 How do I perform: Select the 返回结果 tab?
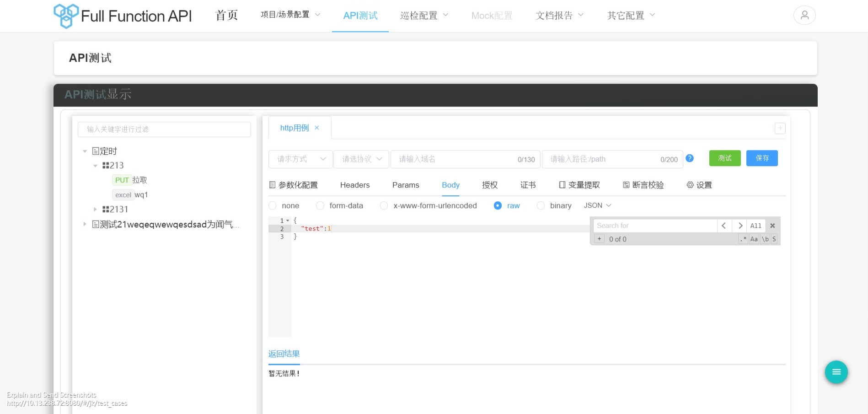284,354
